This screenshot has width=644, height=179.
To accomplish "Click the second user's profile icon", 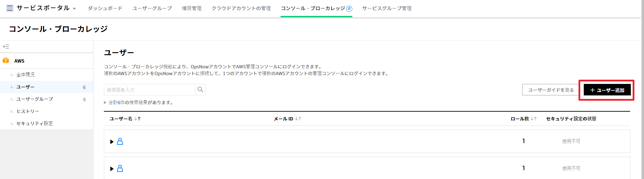I will 120,169.
